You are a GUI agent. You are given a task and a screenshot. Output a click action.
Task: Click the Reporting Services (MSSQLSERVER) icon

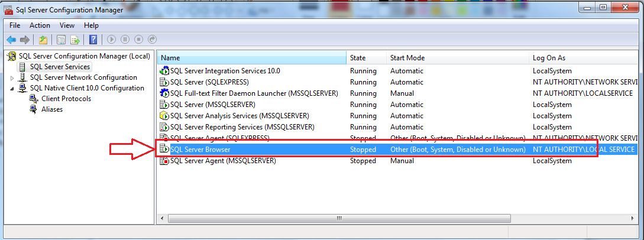point(164,127)
